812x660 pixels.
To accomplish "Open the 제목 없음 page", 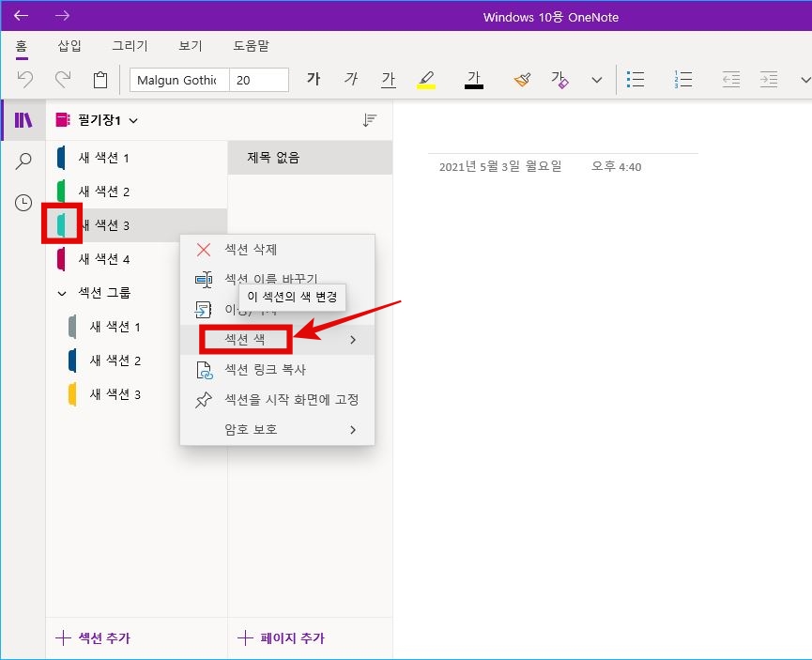I will [310, 158].
